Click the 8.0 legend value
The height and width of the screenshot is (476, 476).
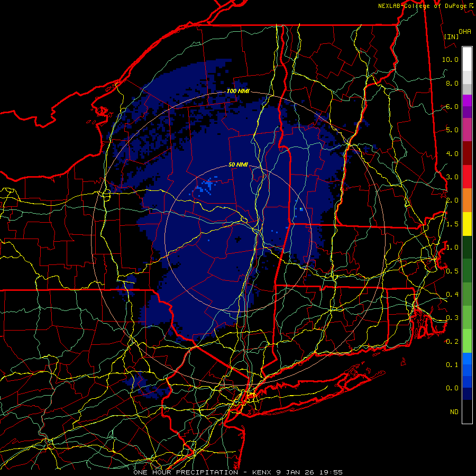click(x=452, y=83)
